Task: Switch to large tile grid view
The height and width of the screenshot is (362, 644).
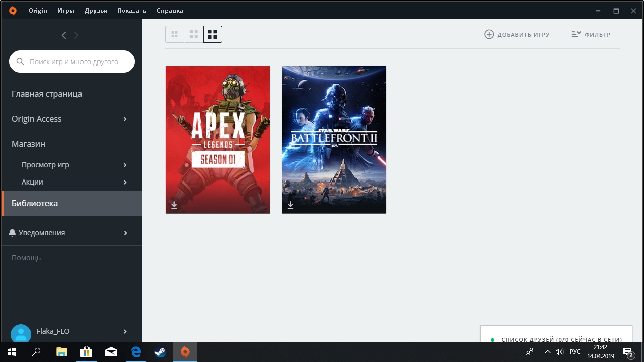Action: 213,34
